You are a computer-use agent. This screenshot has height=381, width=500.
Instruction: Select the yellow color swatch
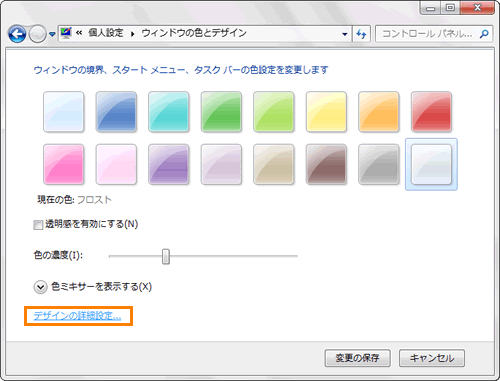[x=326, y=112]
